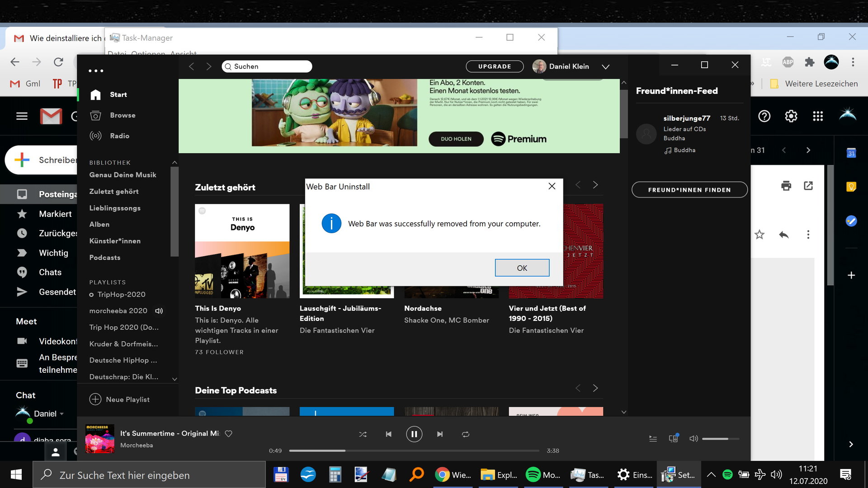Like It's Summertime with heart icon

[x=229, y=434]
